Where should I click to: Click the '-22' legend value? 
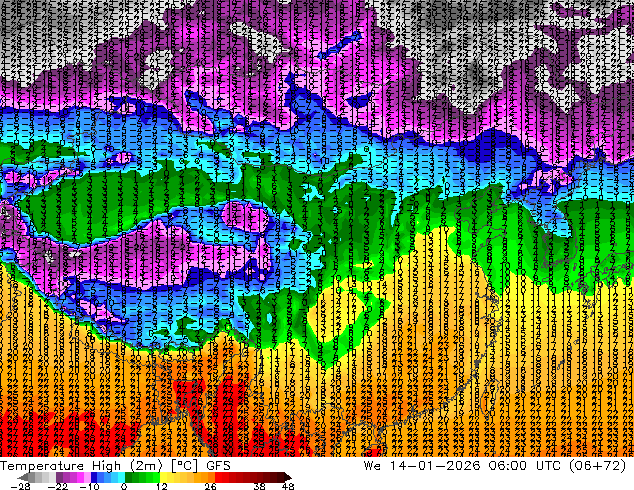pyautogui.click(x=58, y=486)
